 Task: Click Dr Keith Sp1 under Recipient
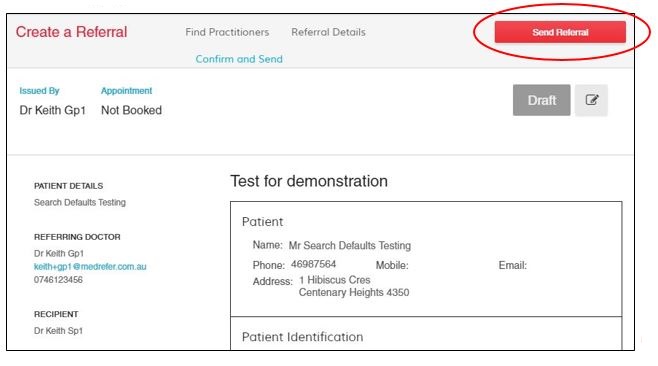point(58,331)
